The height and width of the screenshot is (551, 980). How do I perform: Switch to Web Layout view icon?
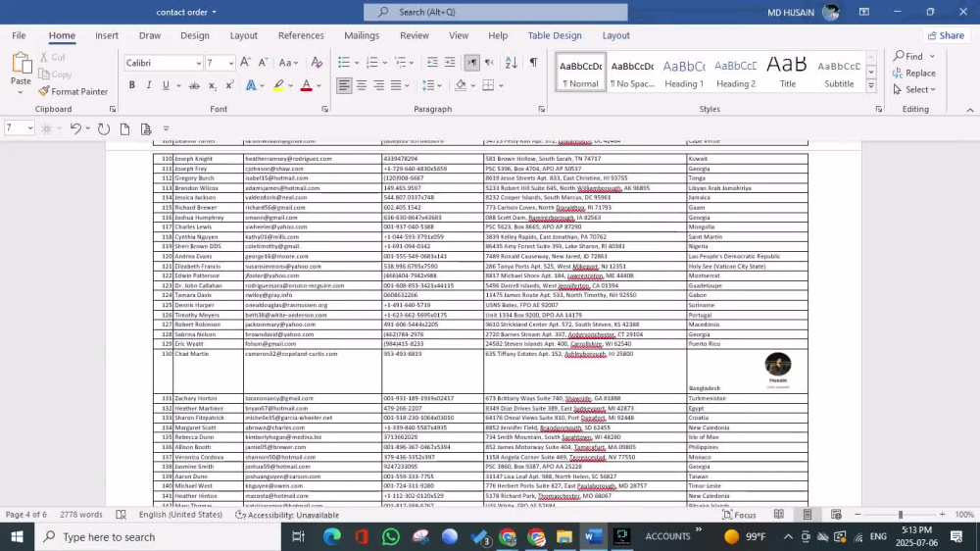click(x=836, y=514)
